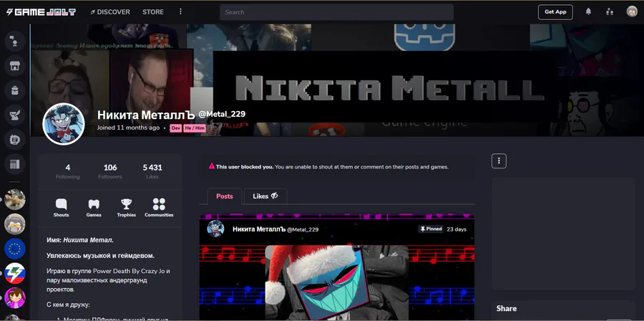Open the storefront icon in sidebar
This screenshot has height=321, width=644.
pyautogui.click(x=15, y=66)
